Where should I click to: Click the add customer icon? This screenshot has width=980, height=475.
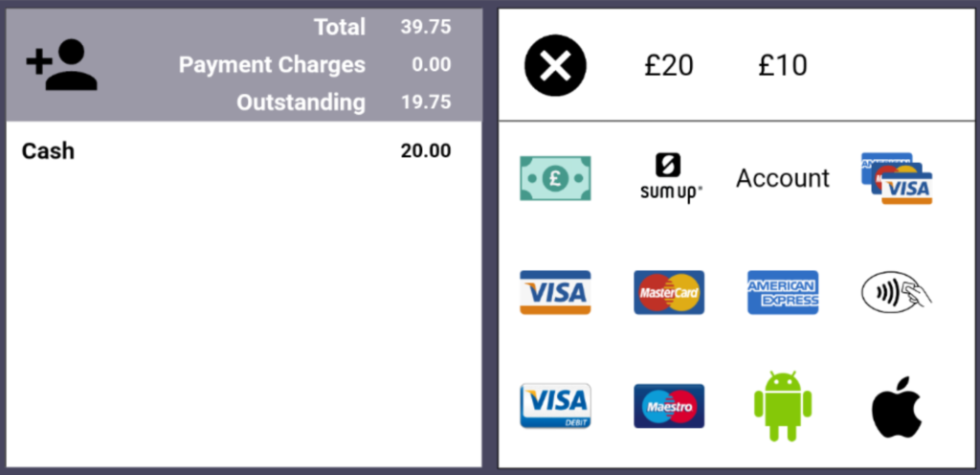[x=61, y=66]
